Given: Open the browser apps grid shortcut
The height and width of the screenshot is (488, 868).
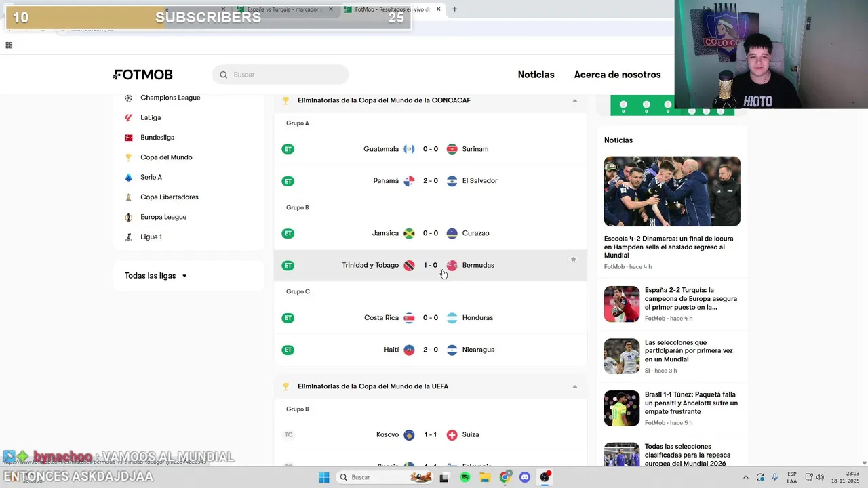Looking at the screenshot, I should [x=9, y=45].
